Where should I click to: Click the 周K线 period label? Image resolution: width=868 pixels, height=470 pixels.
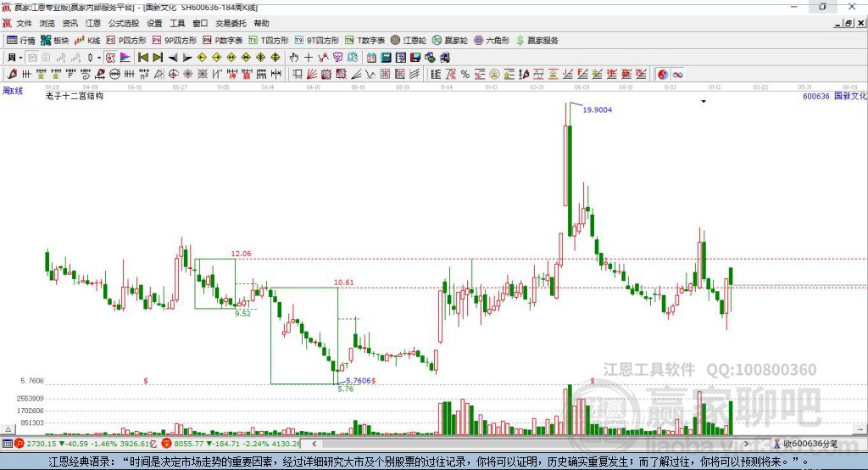tap(13, 91)
